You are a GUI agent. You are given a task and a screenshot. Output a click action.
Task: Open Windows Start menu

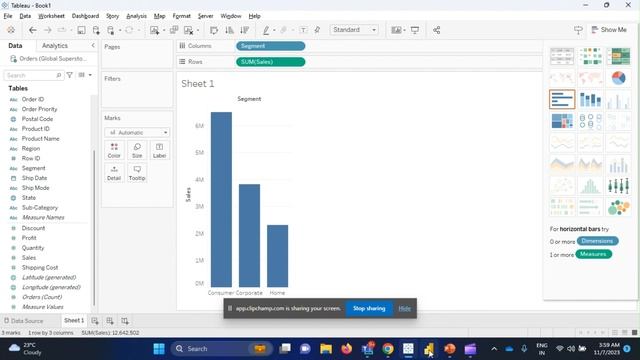(x=159, y=349)
